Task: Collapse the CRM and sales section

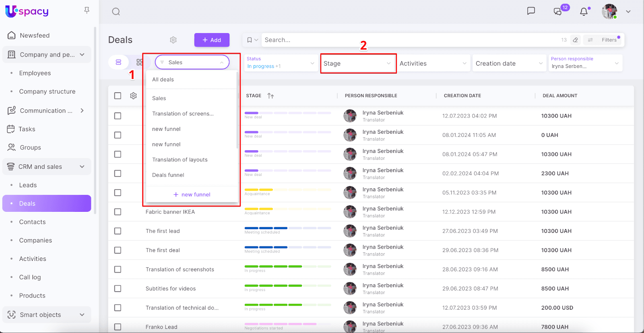Action: point(82,167)
